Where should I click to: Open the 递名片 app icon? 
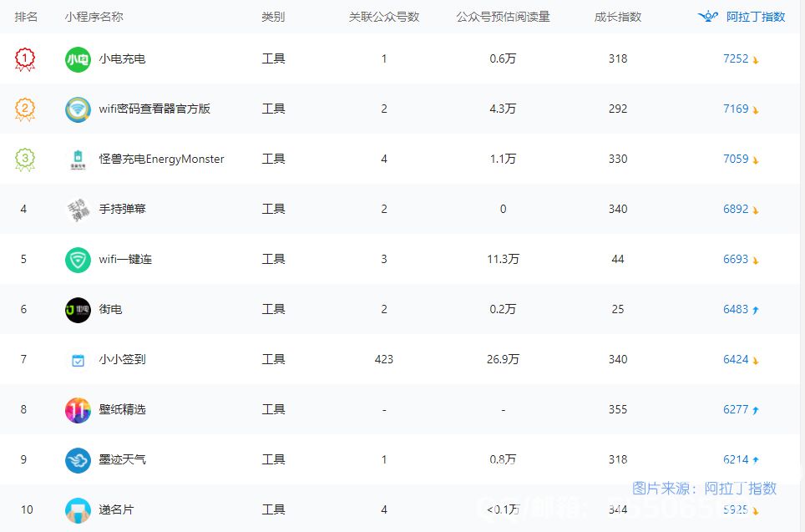tap(78, 510)
